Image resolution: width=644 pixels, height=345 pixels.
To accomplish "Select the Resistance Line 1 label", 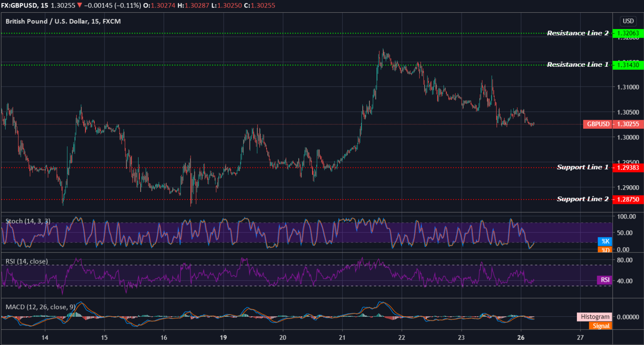I will 578,64.
